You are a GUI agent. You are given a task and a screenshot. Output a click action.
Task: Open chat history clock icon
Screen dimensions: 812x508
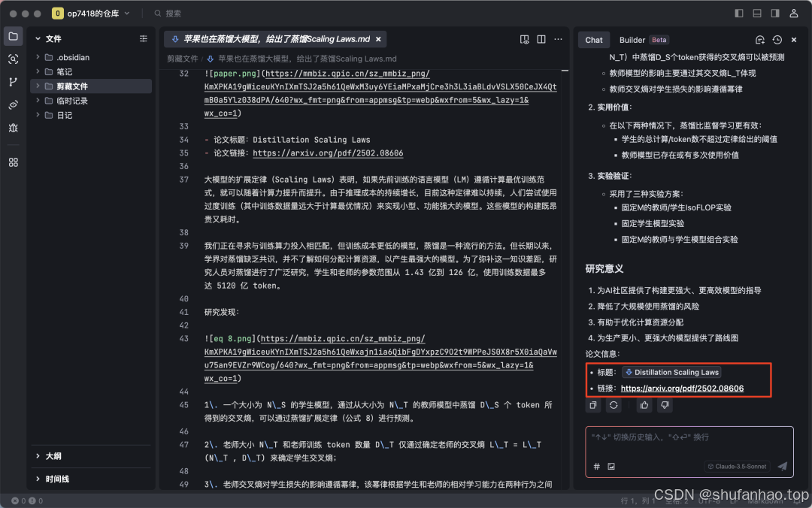[777, 40]
